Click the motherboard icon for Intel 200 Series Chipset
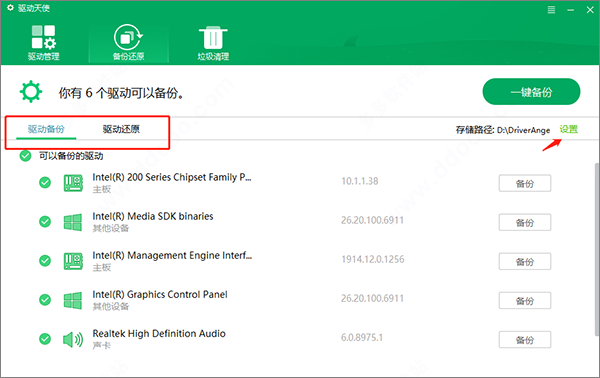600x378 pixels. point(73,183)
